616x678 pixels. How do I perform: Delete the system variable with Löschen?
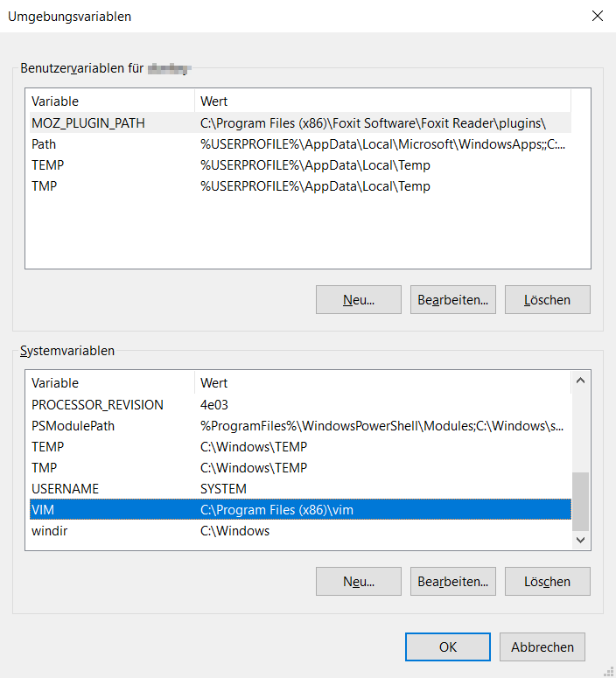coord(547,582)
